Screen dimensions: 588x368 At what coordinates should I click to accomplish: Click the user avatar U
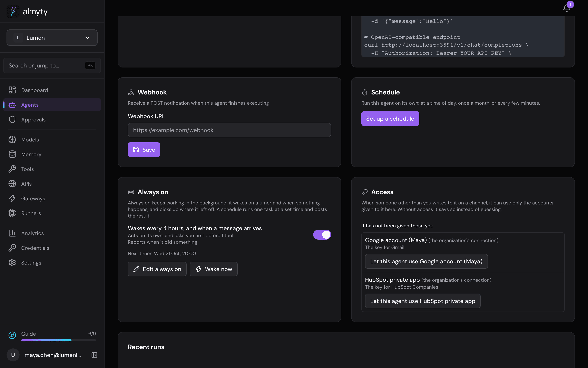[13, 355]
